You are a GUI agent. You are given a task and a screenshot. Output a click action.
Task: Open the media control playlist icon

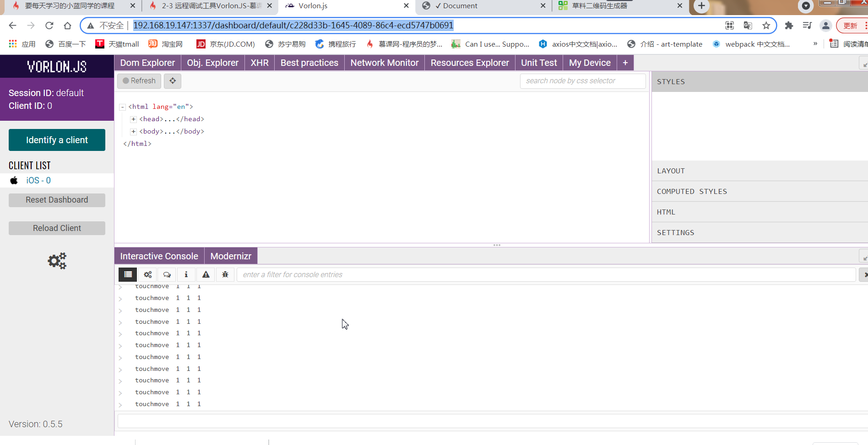(807, 26)
